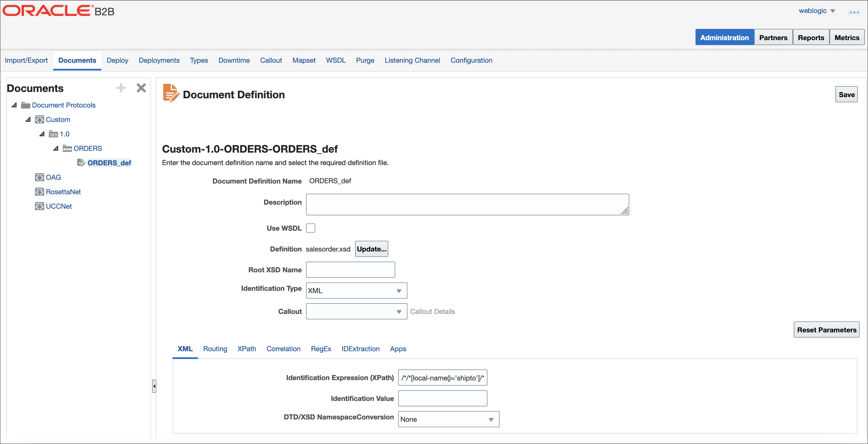Select ORDERS_def in the tree
Viewport: 868px width, 444px height.
click(x=109, y=163)
